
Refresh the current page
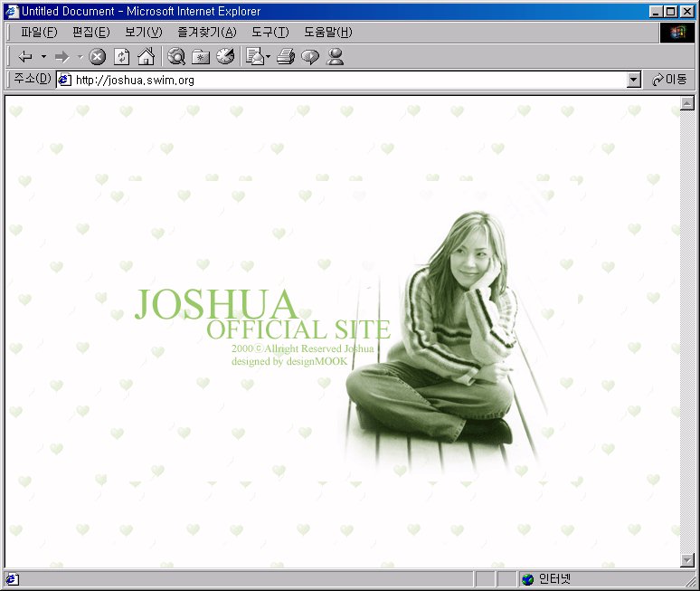tap(121, 57)
